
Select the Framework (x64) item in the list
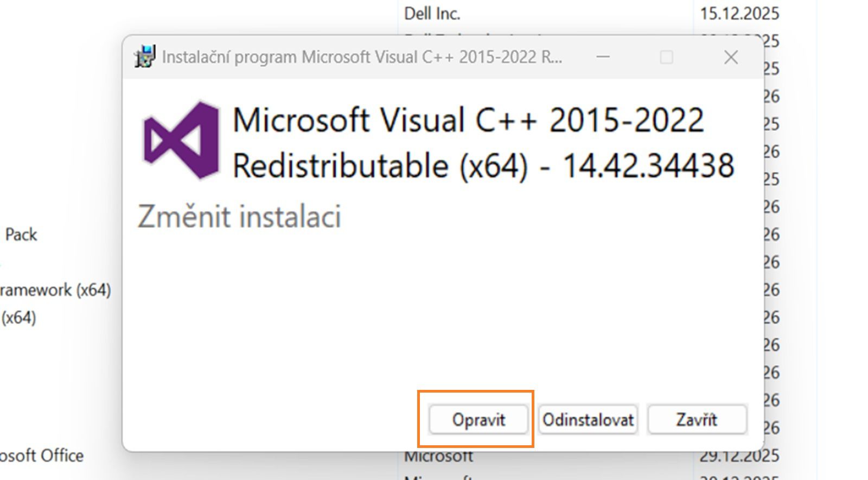coord(54,290)
